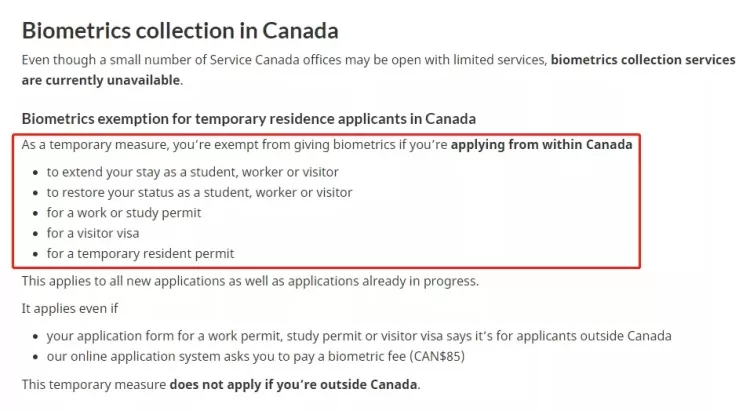Click 'our online application system asks you' item

255,356
